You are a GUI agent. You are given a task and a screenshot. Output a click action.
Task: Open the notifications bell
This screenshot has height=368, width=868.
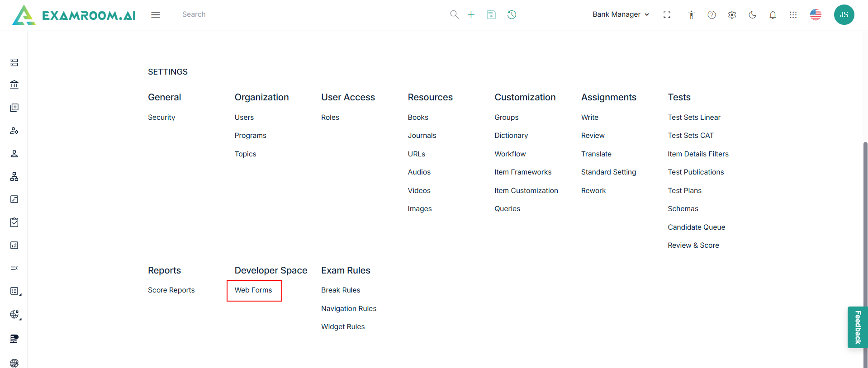[x=773, y=15]
